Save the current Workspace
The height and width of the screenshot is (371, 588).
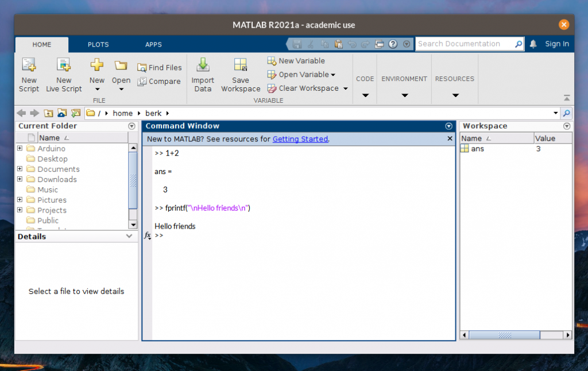point(241,74)
